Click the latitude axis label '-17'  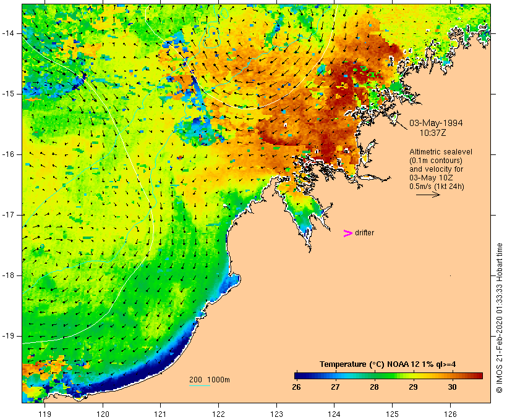(x=7, y=215)
